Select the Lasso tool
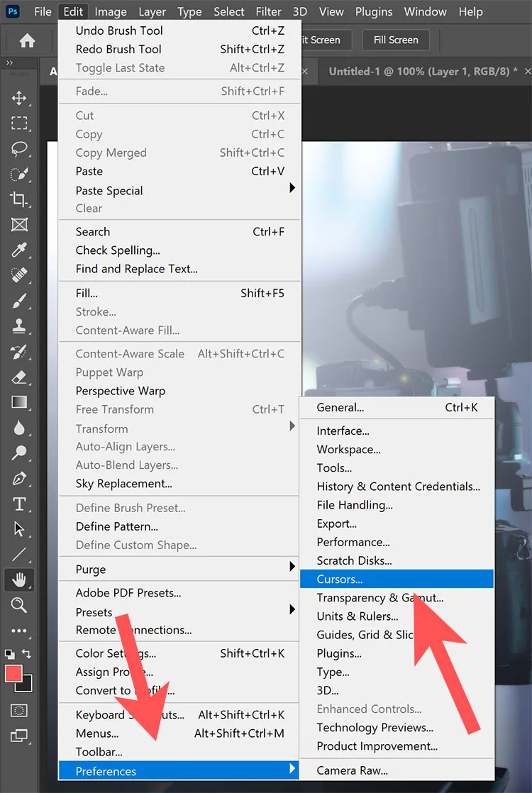 pyautogui.click(x=19, y=148)
